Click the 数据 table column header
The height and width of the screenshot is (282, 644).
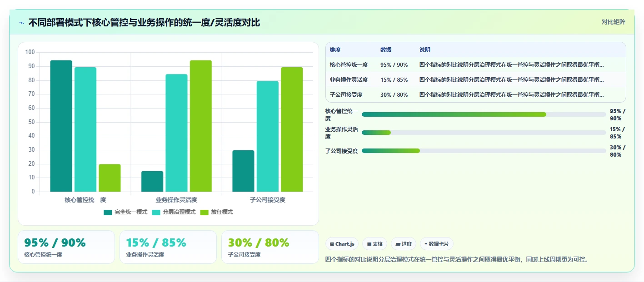tap(386, 50)
